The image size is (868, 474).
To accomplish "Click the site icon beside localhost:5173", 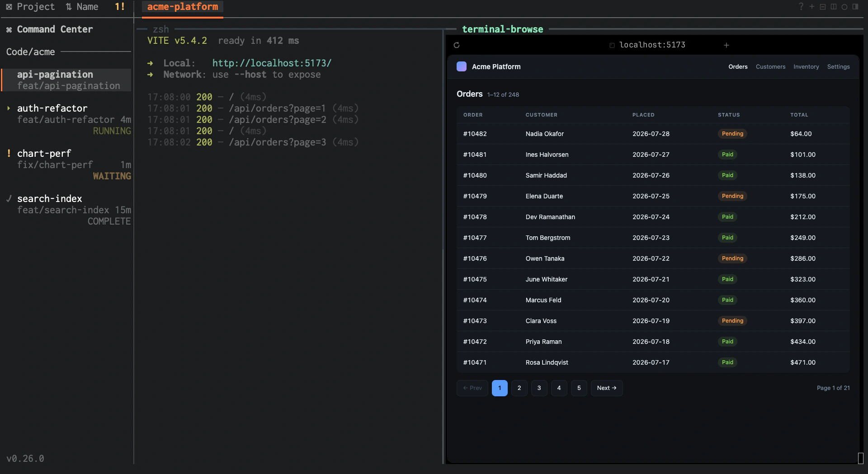I will tap(612, 45).
